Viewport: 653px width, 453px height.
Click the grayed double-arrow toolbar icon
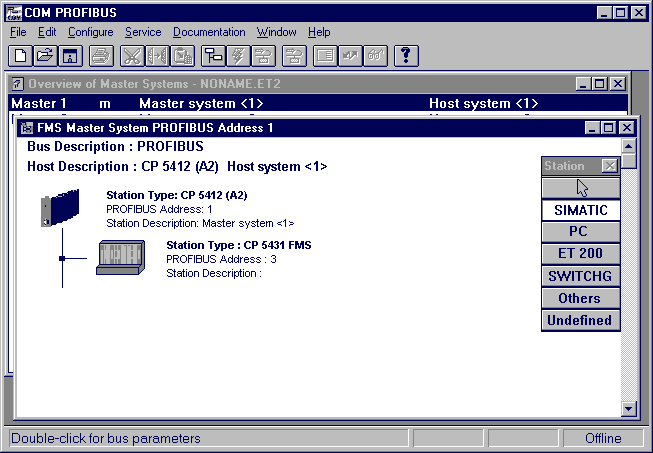coord(350,56)
